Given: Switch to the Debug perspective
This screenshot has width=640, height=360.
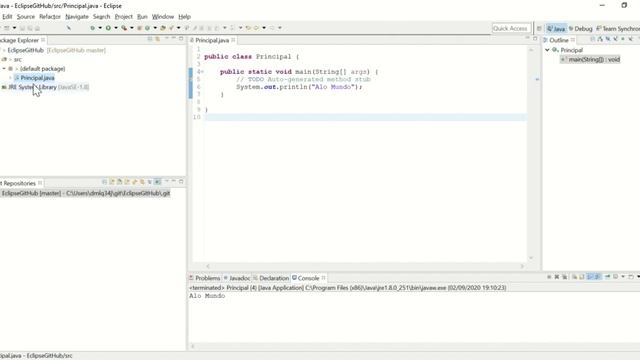Looking at the screenshot, I should pos(580,29).
